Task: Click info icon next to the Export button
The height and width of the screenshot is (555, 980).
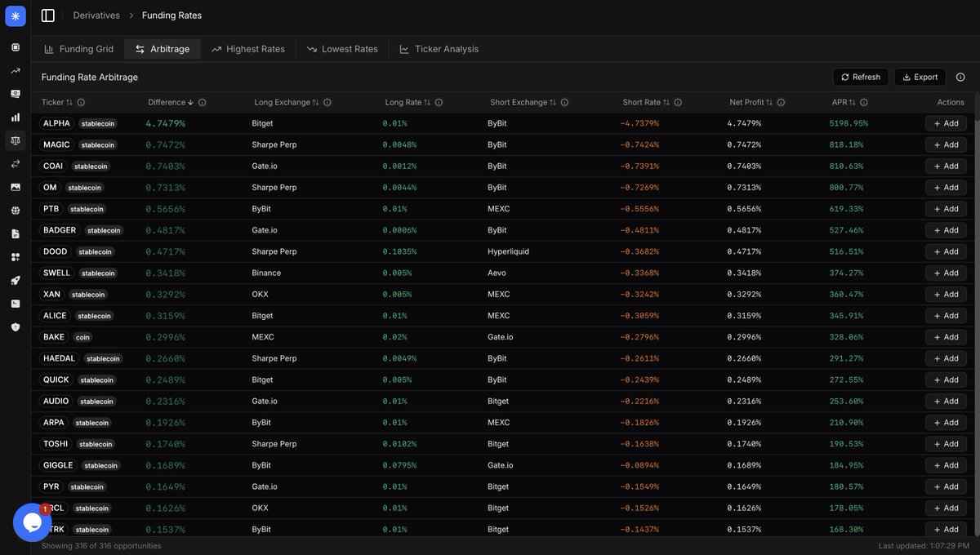Action: click(960, 78)
